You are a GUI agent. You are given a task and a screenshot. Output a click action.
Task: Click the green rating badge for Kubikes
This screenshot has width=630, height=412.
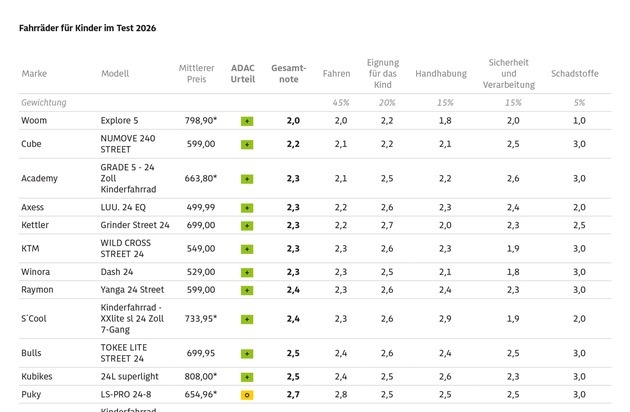click(x=247, y=377)
